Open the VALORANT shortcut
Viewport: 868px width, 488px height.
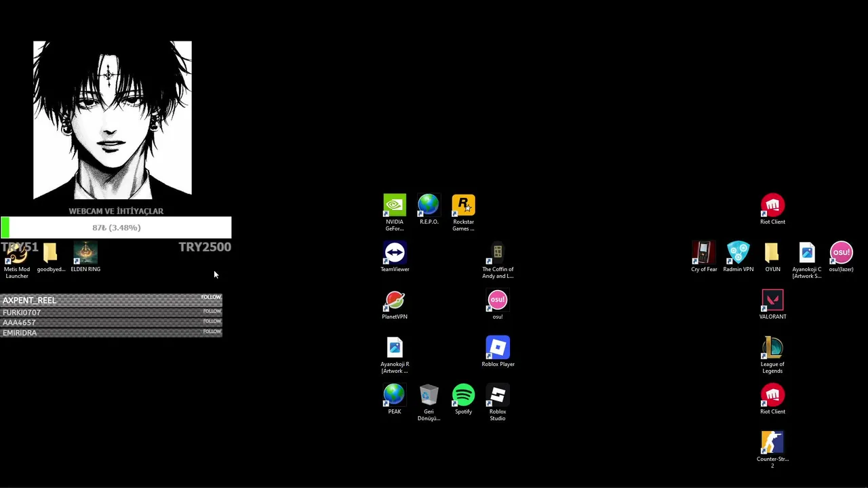pos(772,300)
